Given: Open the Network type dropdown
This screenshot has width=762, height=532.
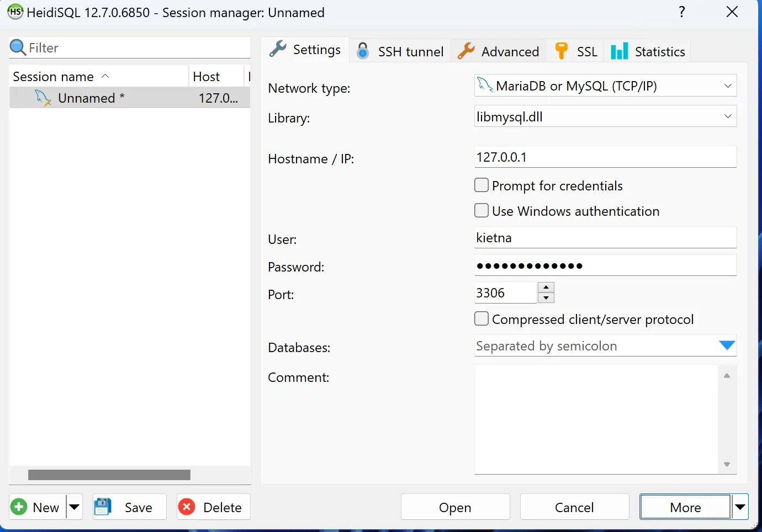Looking at the screenshot, I should (728, 86).
